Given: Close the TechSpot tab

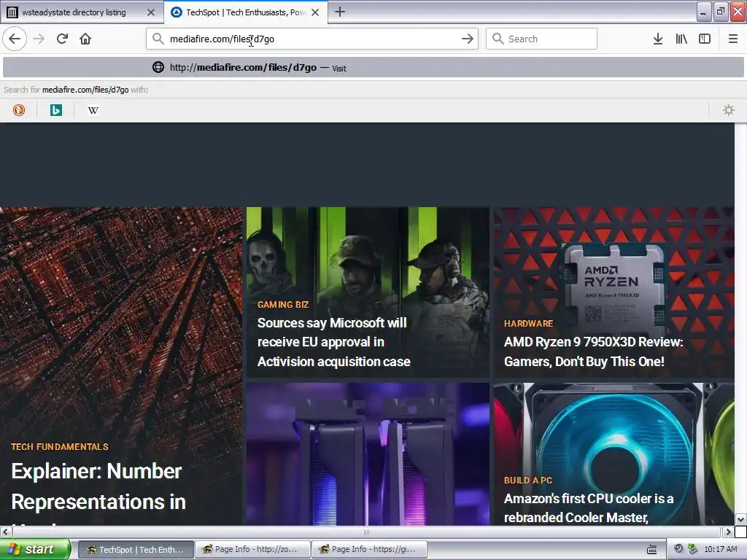Looking at the screenshot, I should [x=315, y=12].
